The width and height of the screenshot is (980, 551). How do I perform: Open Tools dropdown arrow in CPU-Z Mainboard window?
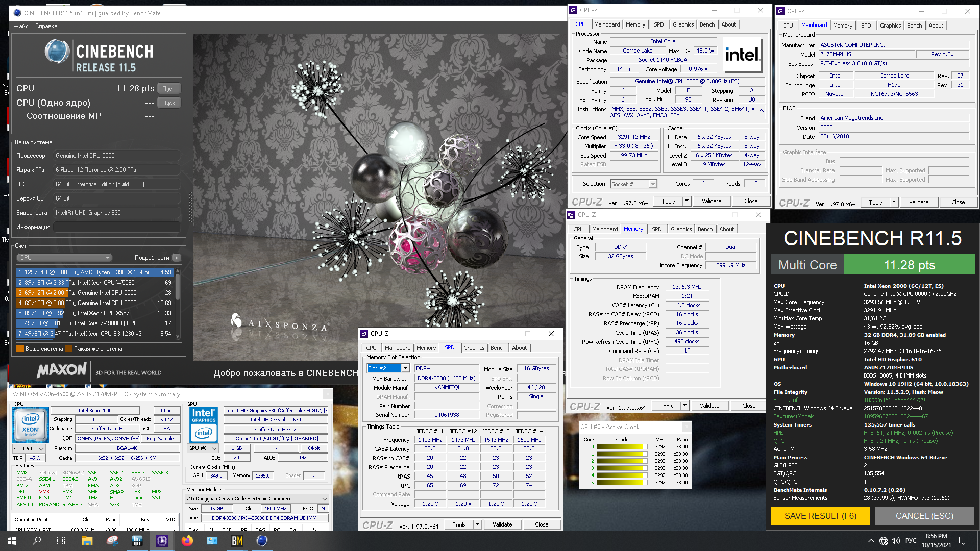pyautogui.click(x=894, y=202)
